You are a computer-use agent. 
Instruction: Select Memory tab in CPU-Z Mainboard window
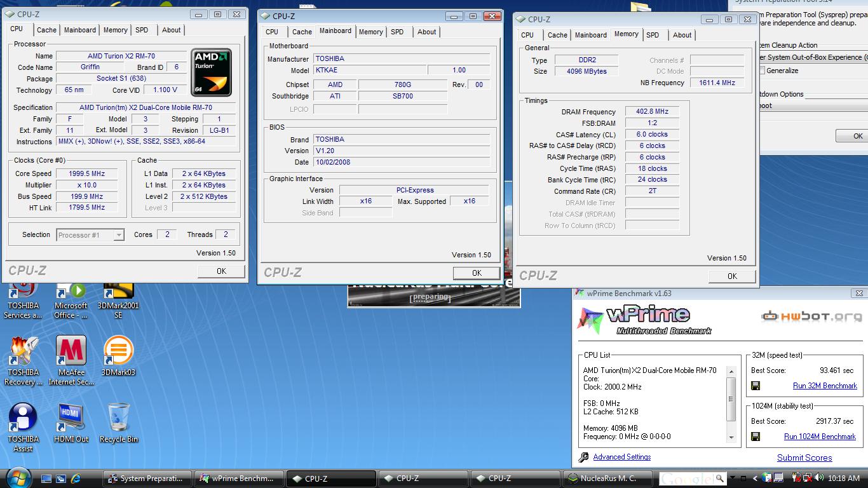tap(370, 32)
